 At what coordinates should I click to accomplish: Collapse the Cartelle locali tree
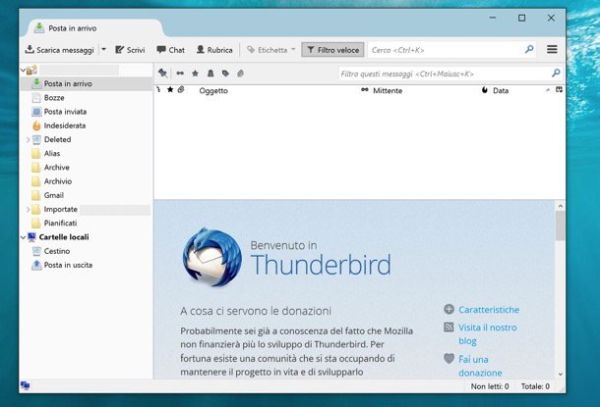tap(23, 237)
